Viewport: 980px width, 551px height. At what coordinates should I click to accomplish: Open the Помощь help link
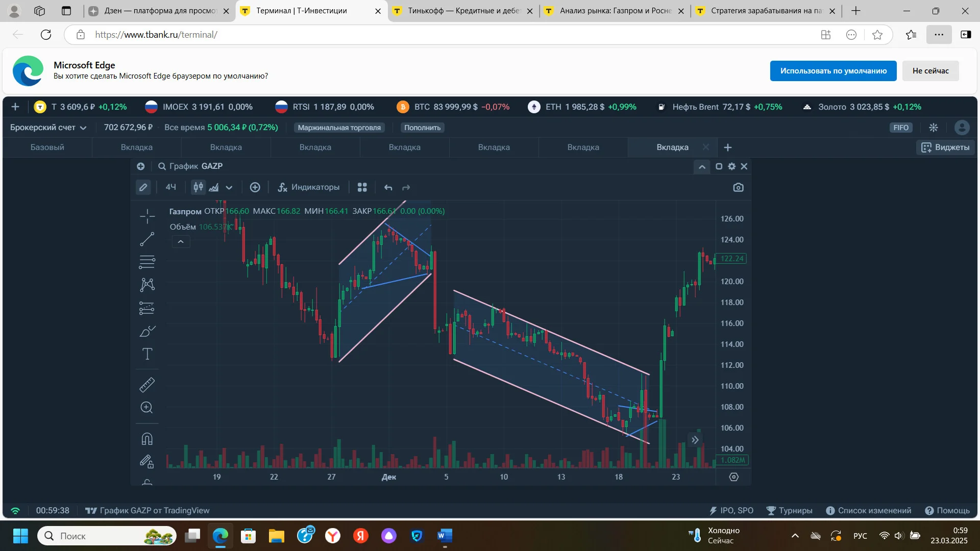tap(947, 511)
